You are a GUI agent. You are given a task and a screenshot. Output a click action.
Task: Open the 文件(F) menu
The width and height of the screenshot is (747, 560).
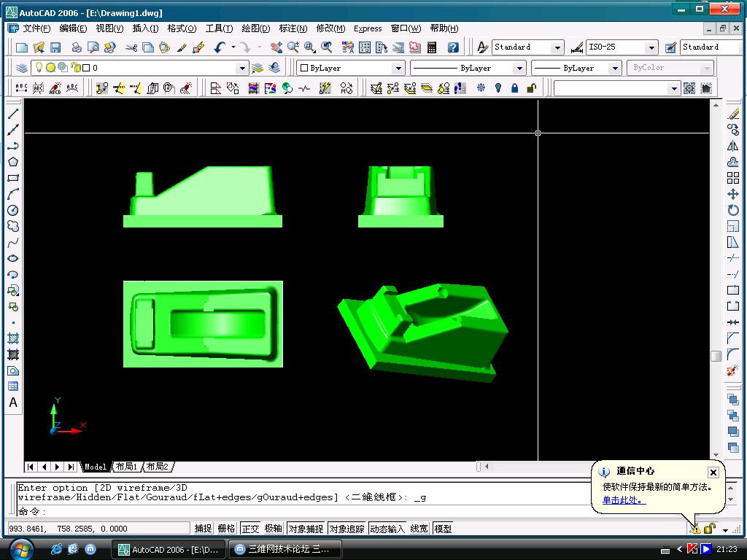36,28
